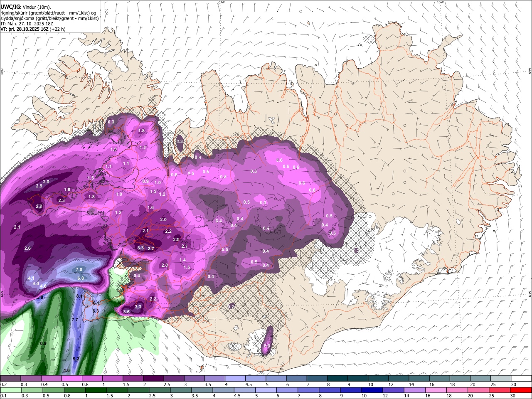Click the darkest green swatch between 1 and 1.5

coord(96,390)
